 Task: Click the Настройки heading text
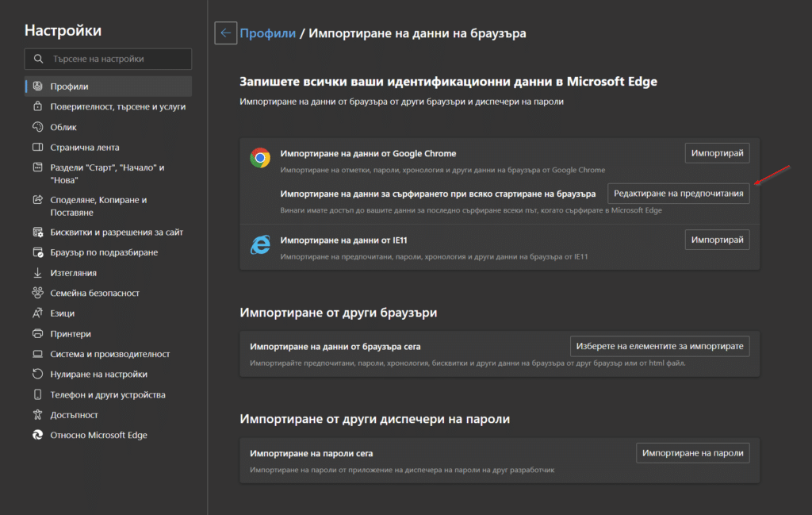point(63,31)
